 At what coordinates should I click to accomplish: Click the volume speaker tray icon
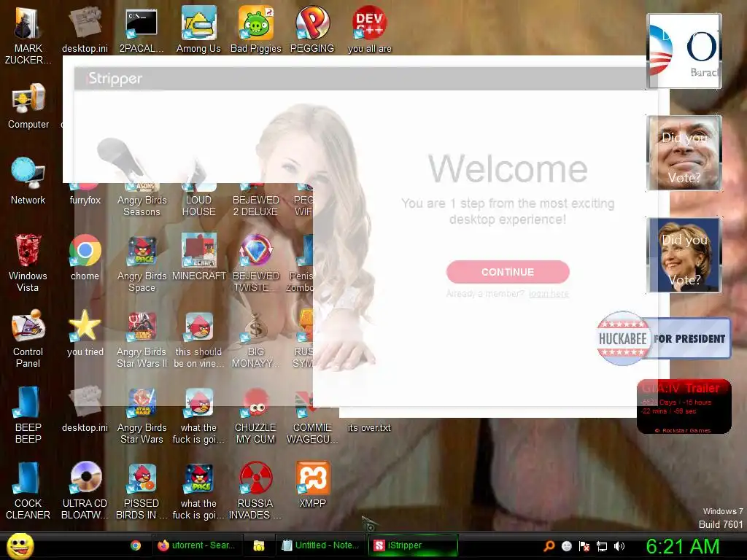619,546
